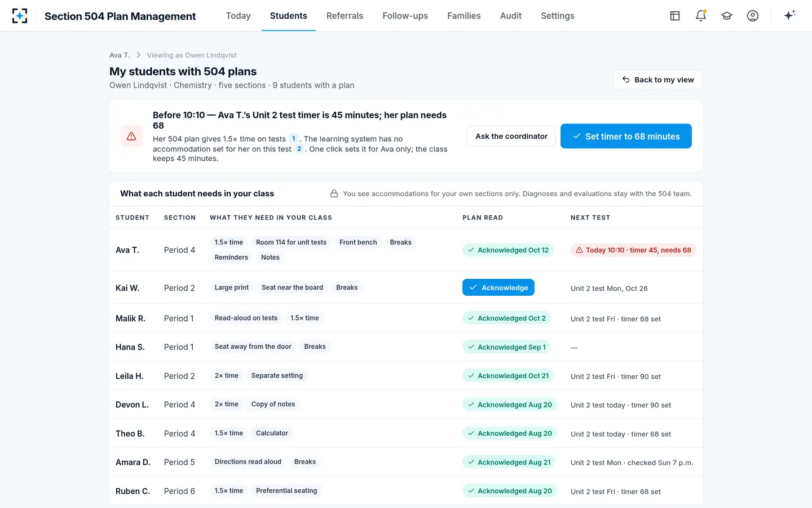Viewport: 812px width, 508px height.
Task: Click the Acknowledged Aug 21 badge
Action: pyautogui.click(x=509, y=462)
